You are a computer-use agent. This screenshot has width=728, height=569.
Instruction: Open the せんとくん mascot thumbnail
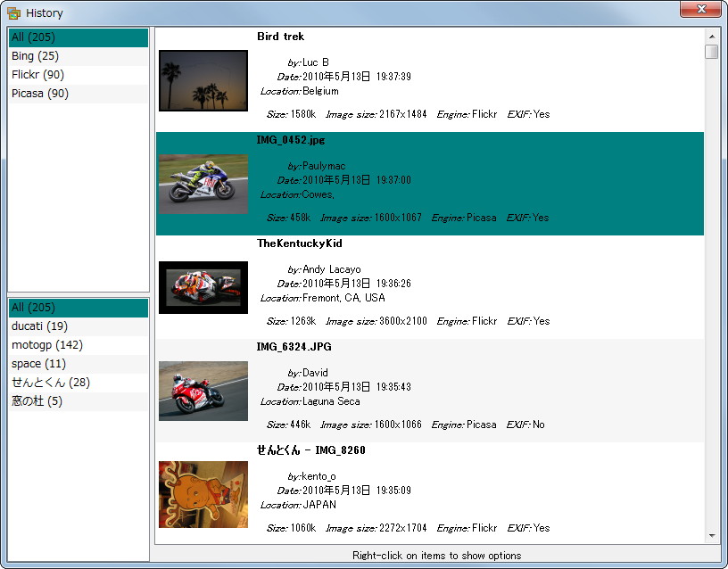pos(203,495)
